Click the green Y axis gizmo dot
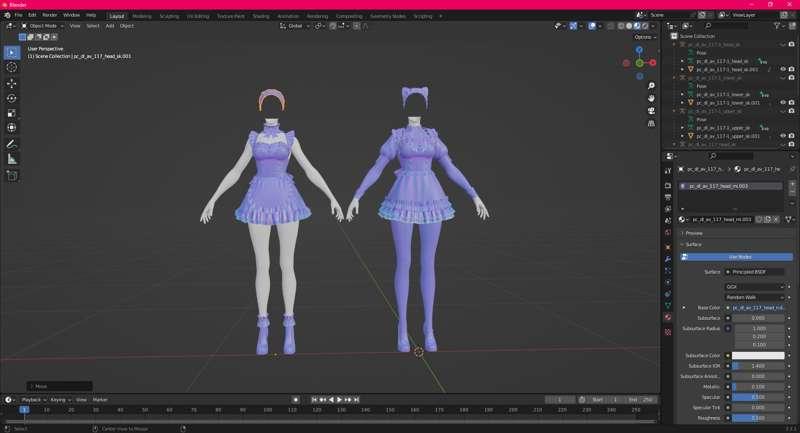This screenshot has height=433, width=800. [x=639, y=63]
